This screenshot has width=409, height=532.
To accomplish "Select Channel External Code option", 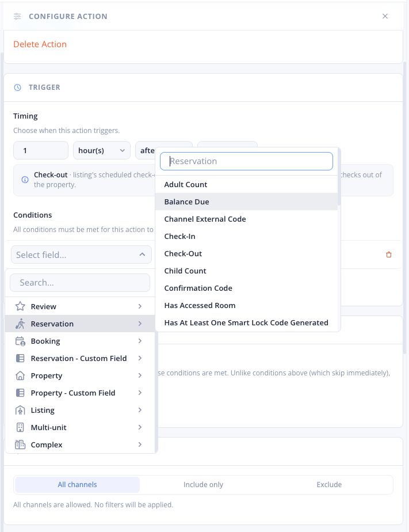I will click(246, 219).
